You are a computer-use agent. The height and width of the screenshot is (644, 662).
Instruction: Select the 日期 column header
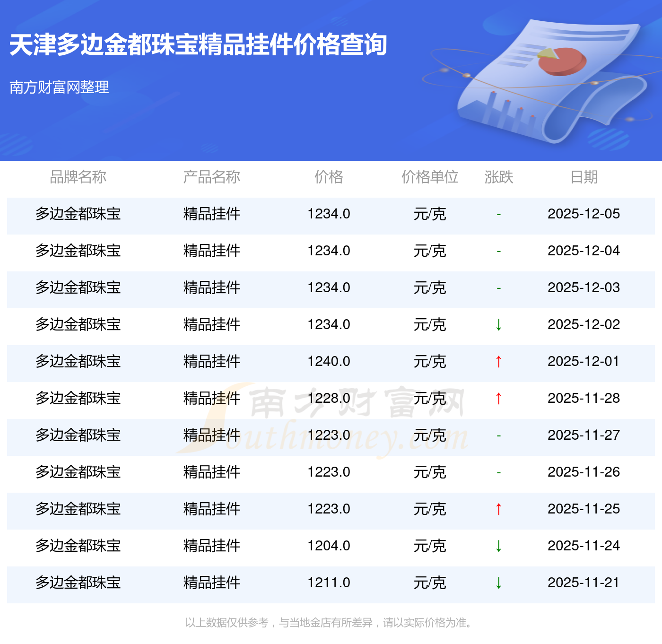pos(584,177)
